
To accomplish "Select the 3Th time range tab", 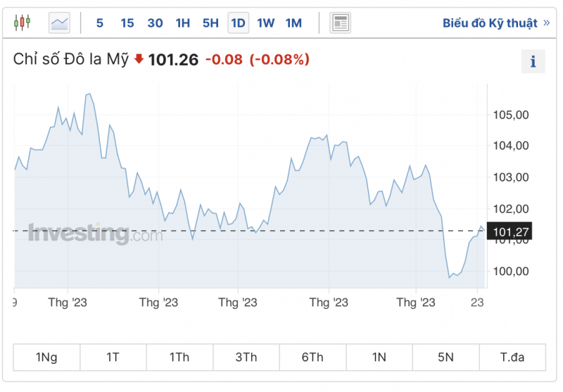I will [246, 357].
